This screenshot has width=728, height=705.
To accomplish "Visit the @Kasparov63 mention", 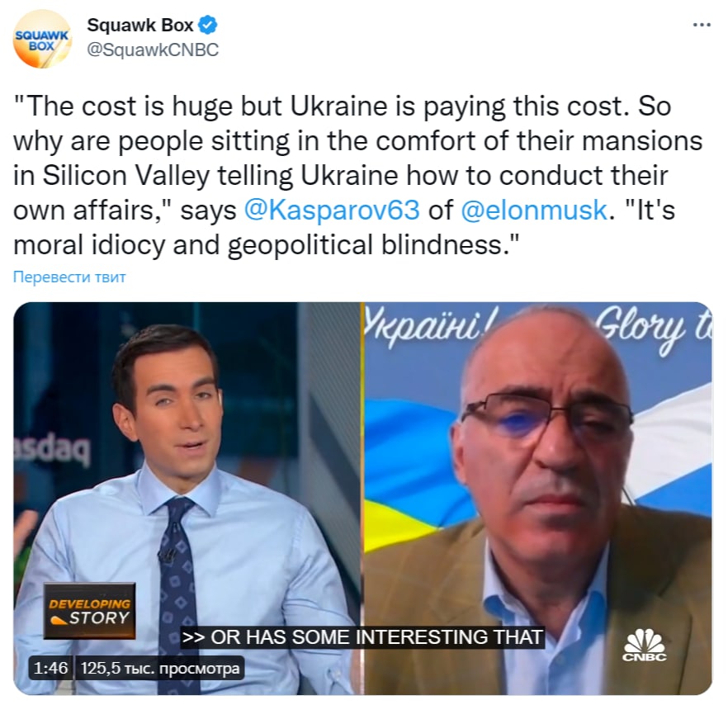I will [x=332, y=210].
